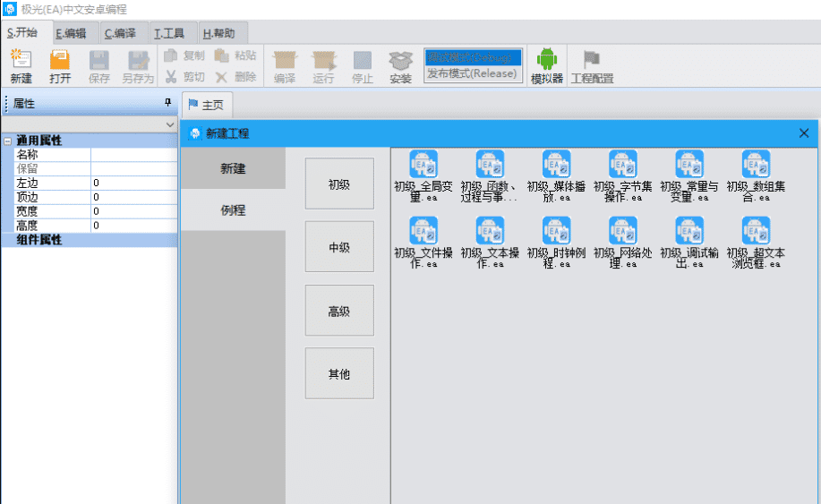Pin the 属性 panel with pushpin icon
Screen dimensions: 821x504
pyautogui.click(x=167, y=103)
